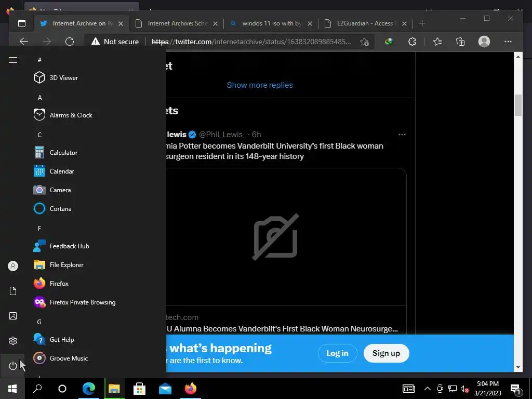Click the Windows Start button

click(x=12, y=389)
